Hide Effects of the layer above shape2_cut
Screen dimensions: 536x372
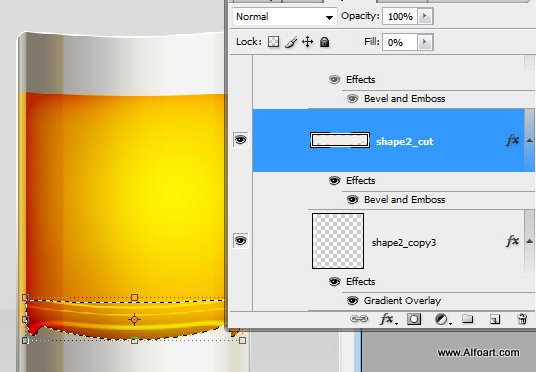pos(334,79)
